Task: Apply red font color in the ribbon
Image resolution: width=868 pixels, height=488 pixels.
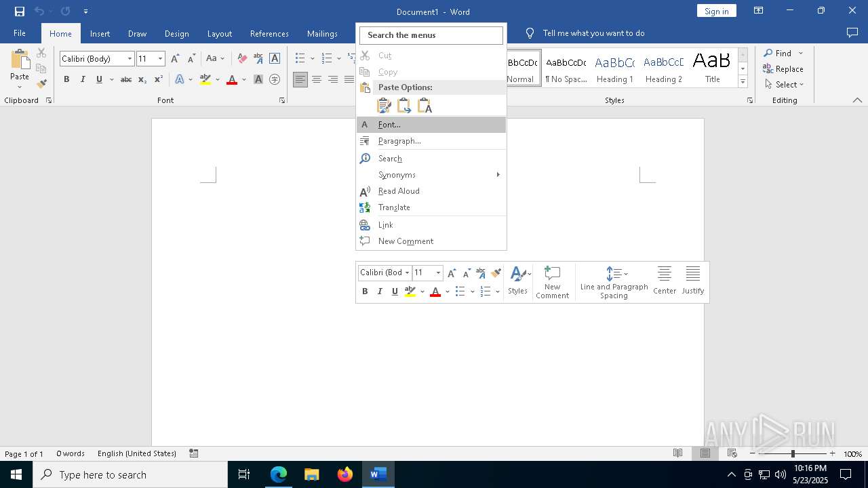Action: click(232, 79)
